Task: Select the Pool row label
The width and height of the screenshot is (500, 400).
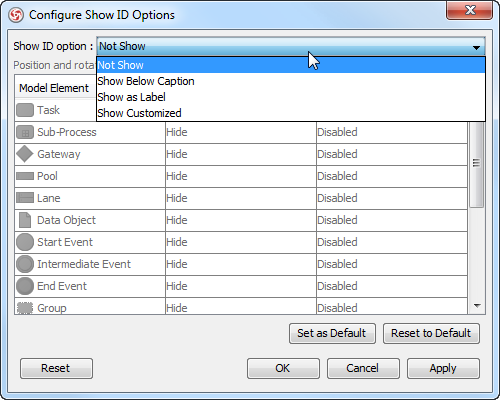Action: click(47, 176)
